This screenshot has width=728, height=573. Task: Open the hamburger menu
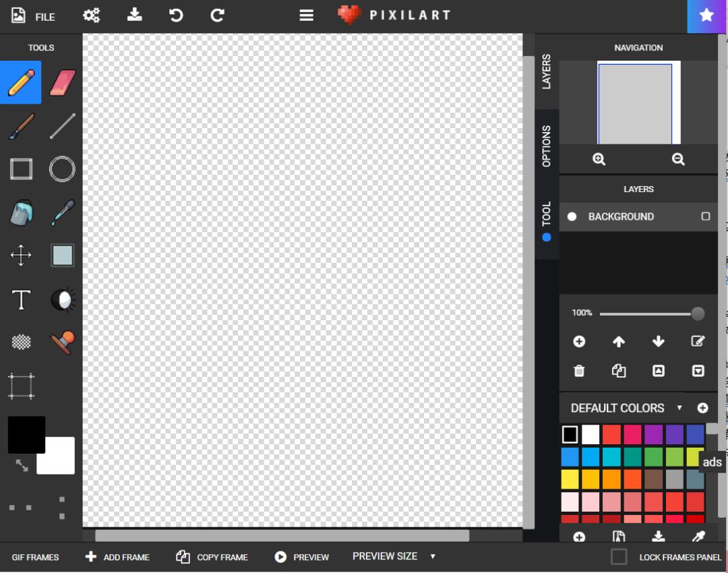coord(306,16)
